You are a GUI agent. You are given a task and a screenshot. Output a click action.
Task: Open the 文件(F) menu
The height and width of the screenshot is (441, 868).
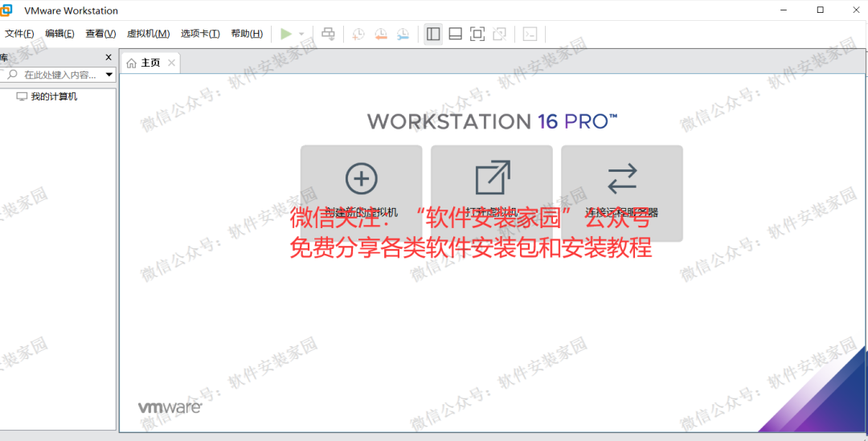[19, 34]
